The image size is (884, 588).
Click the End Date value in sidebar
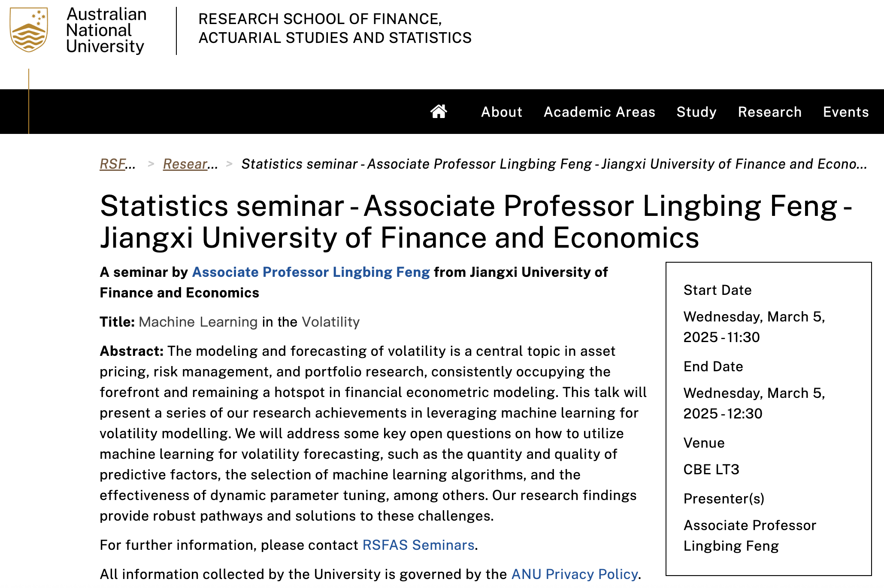pos(754,403)
